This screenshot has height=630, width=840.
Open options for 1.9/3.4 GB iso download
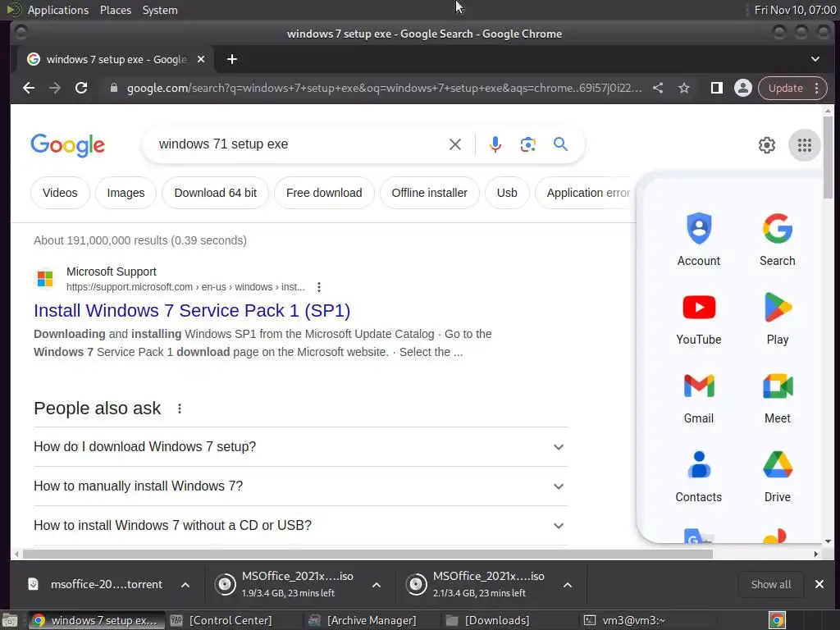tap(376, 584)
